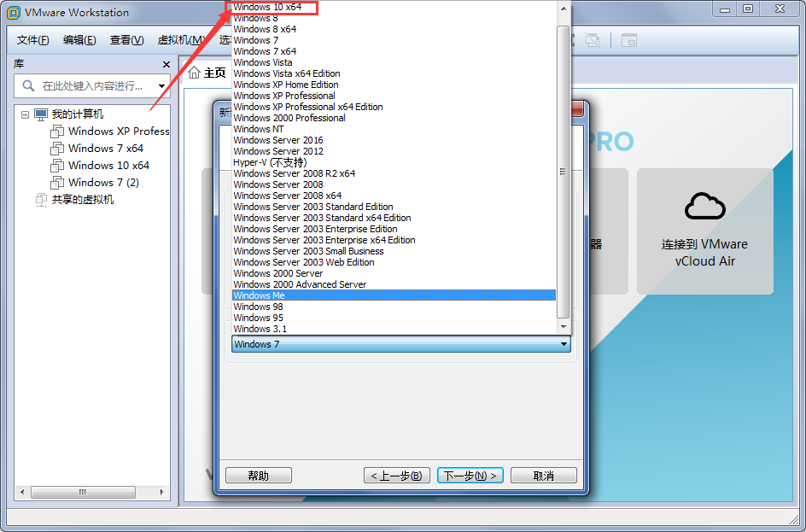
Task: Click the 帮助 button in the wizard
Action: tap(259, 476)
